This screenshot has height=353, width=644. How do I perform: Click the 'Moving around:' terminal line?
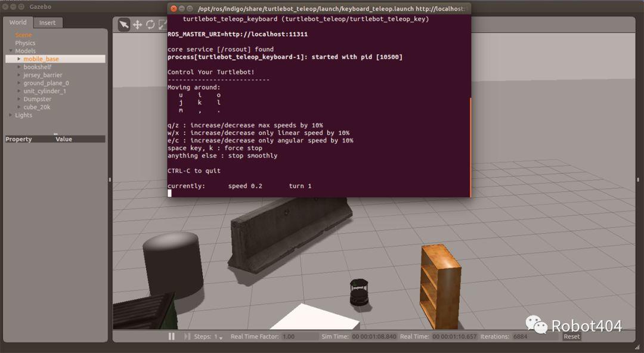[x=194, y=87]
